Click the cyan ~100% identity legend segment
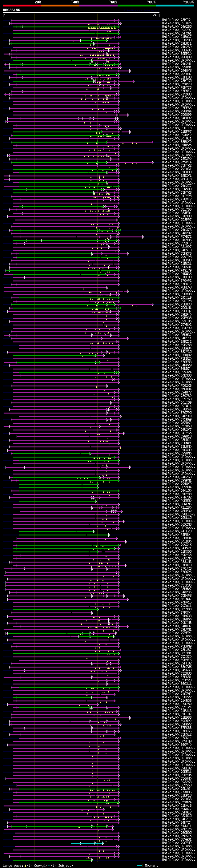 [175, 6]
